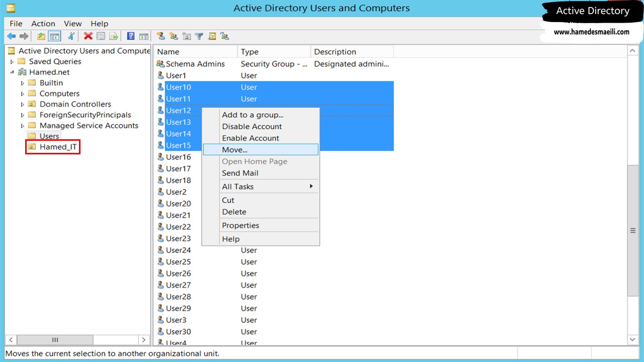Click the blue Help question mark icon
This screenshot has height=362, width=644.
point(131,36)
